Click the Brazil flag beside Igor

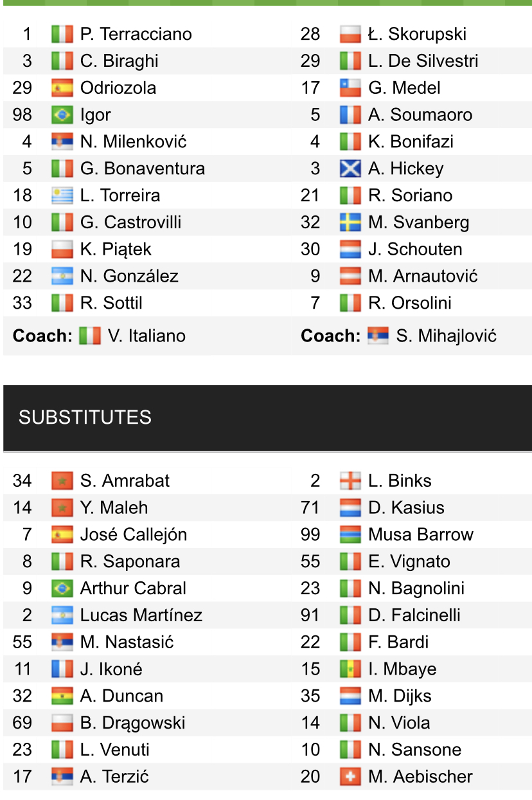(62, 115)
